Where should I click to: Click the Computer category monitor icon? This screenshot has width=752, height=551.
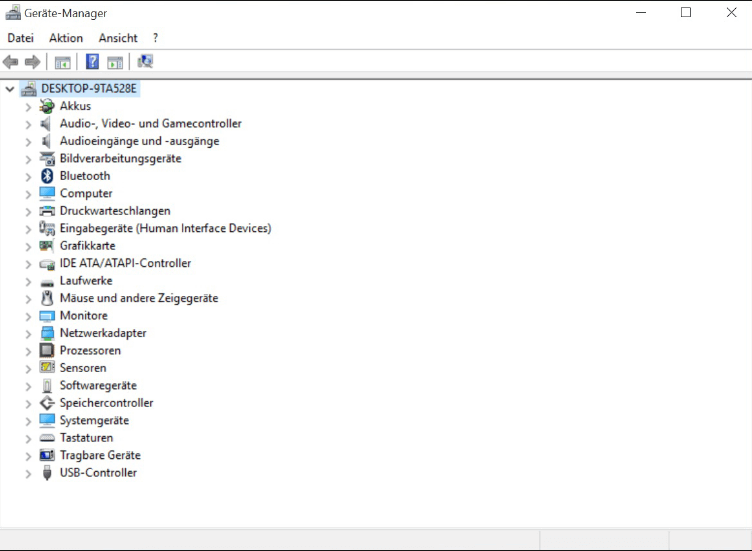point(47,193)
